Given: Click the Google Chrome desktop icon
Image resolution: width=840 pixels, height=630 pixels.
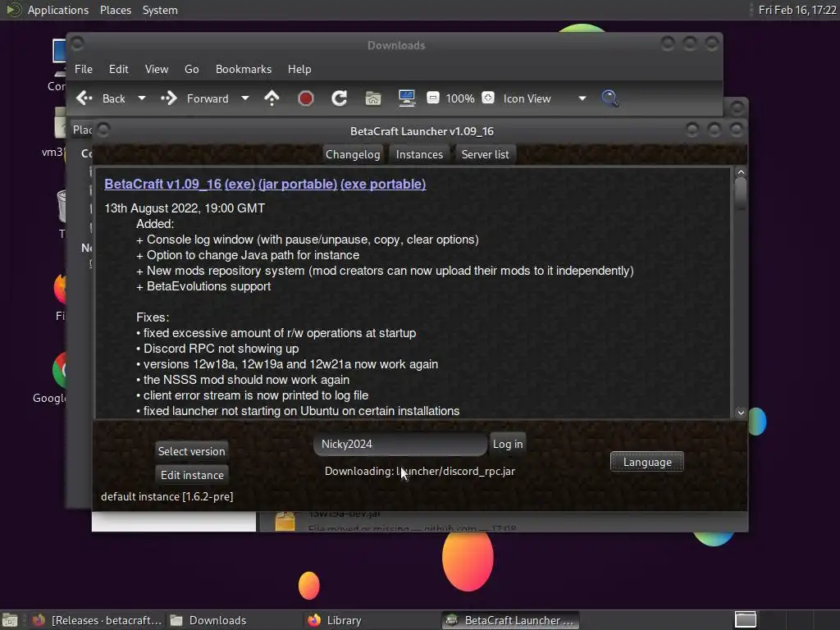Looking at the screenshot, I should 59,370.
